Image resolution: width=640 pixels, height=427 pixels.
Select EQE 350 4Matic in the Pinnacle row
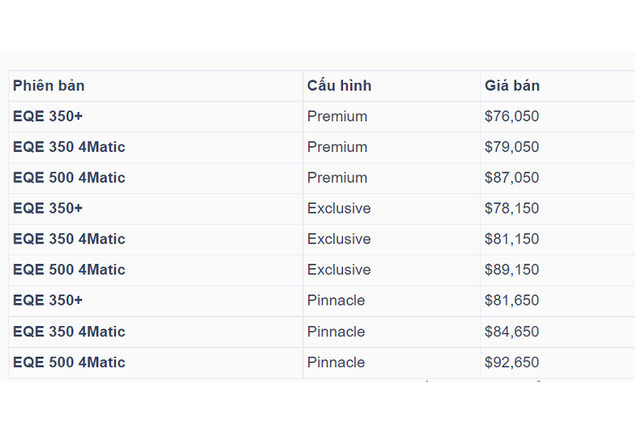point(69,331)
